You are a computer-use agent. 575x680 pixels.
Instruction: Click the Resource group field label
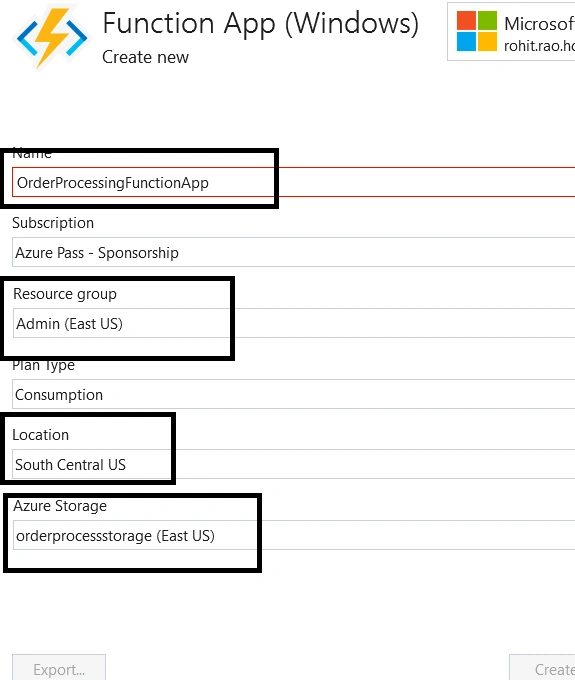pyautogui.click(x=65, y=294)
